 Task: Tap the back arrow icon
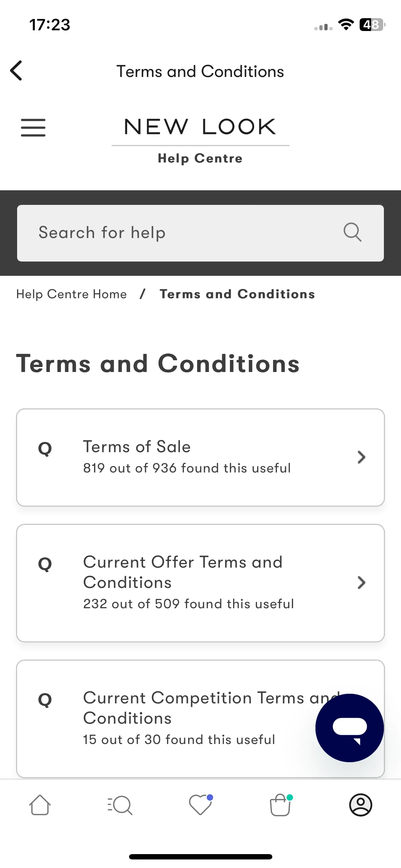[16, 71]
